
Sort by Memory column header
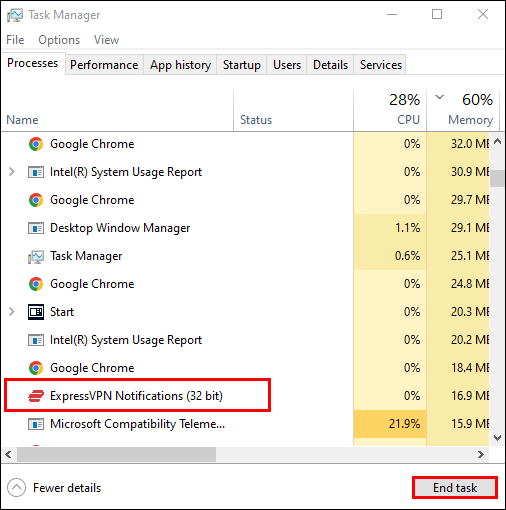[463, 111]
